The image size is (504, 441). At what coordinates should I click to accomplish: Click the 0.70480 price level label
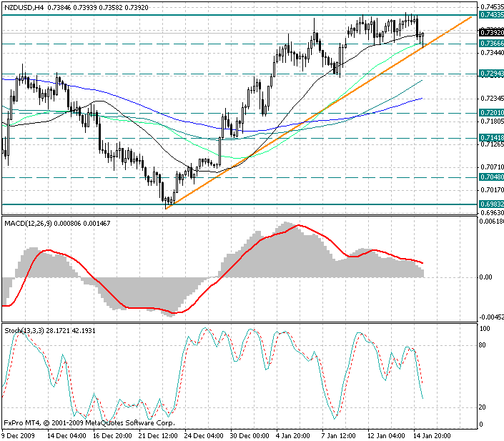pos(490,177)
